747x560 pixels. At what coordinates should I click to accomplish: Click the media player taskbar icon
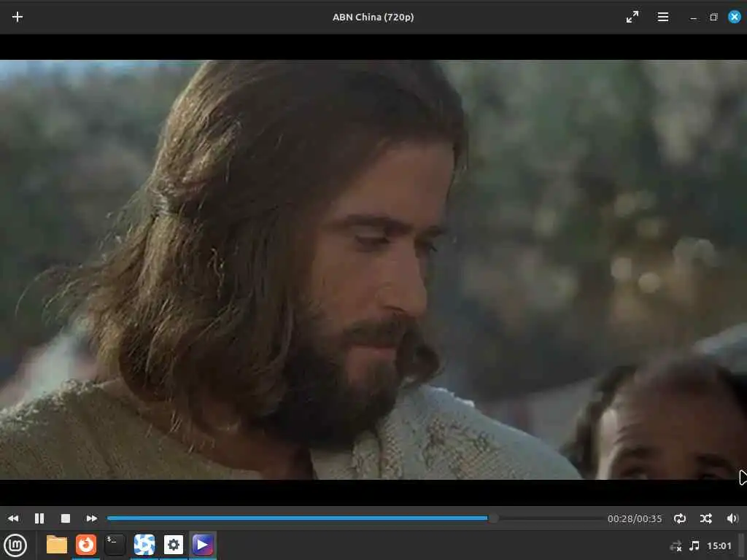(x=203, y=545)
